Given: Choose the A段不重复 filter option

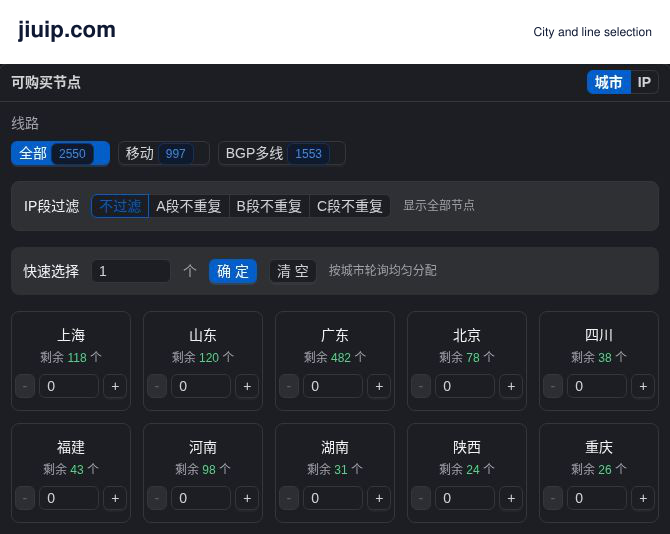Looking at the screenshot, I should (x=189, y=206).
